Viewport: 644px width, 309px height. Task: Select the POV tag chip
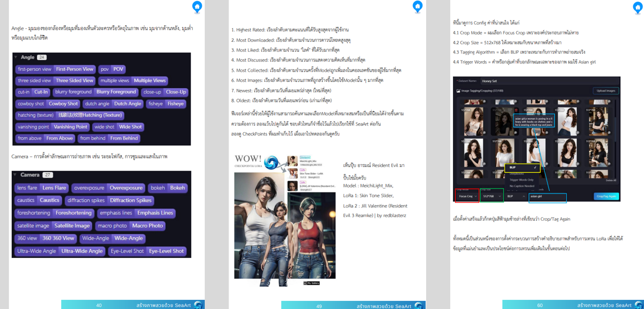[112, 69]
